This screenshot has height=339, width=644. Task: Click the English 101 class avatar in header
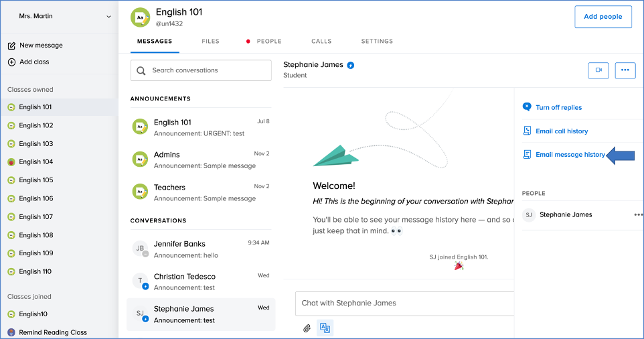point(141,17)
